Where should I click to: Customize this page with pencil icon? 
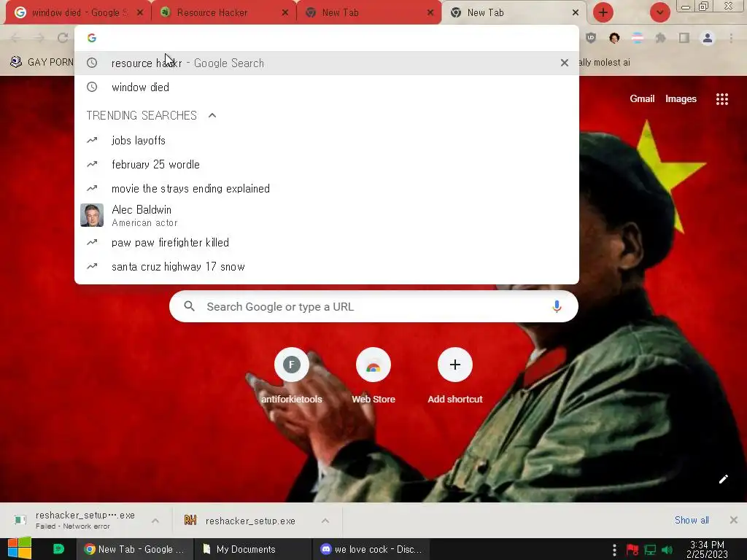point(723,479)
